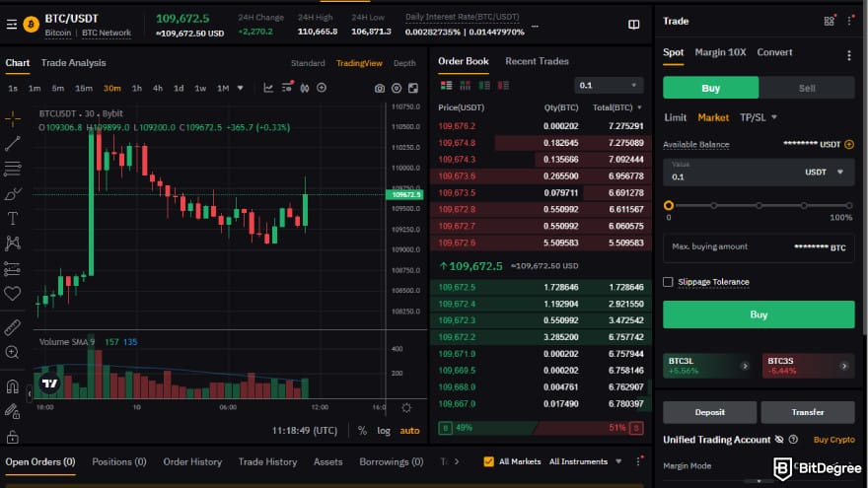Image resolution: width=868 pixels, height=488 pixels.
Task: Select the trend line drawing tool
Action: tap(12, 143)
